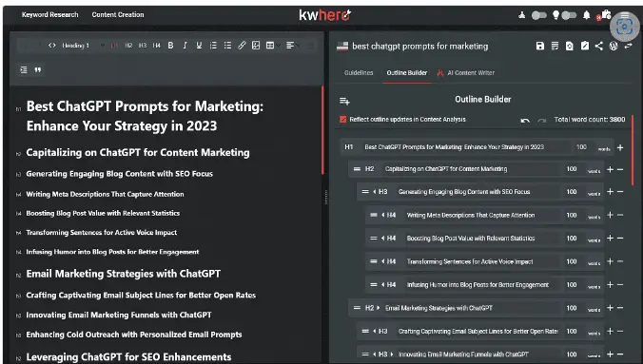Outdent the H4 Transforming Sentences row

click(x=383, y=261)
